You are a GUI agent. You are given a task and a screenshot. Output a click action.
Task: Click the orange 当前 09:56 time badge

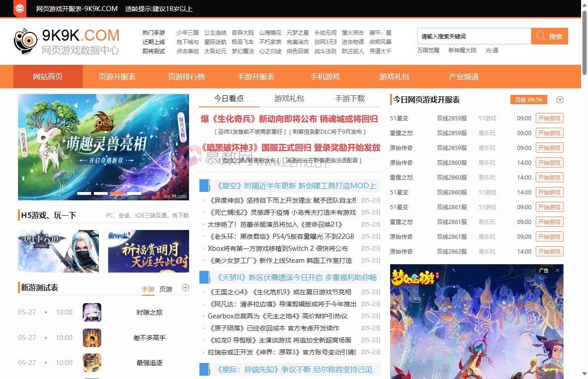coord(528,99)
